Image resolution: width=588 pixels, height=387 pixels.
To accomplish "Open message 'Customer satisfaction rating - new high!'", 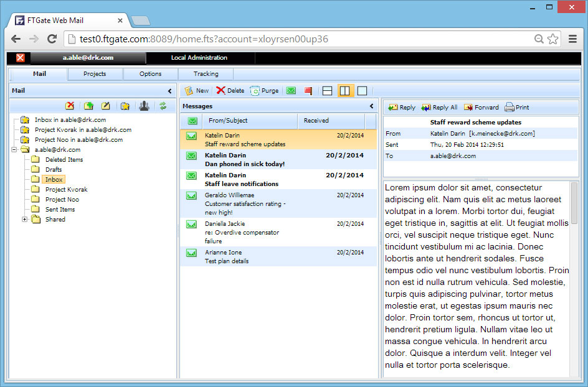I will [278, 203].
